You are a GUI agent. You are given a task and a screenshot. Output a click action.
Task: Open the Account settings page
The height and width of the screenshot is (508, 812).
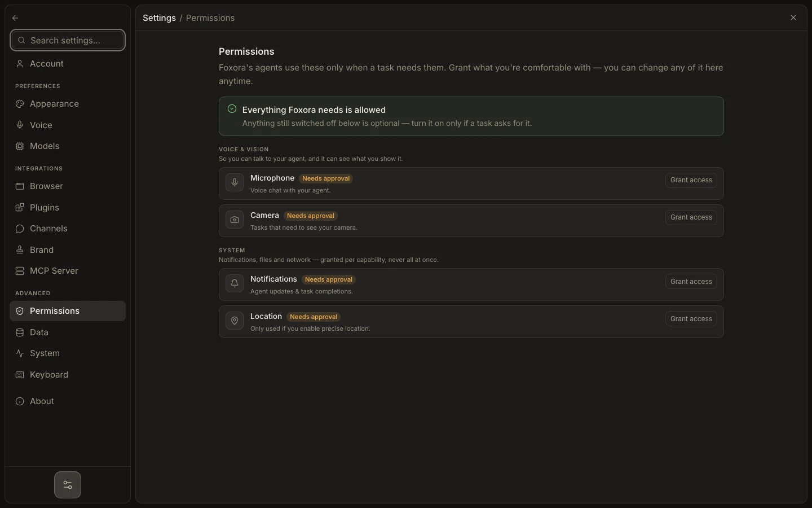click(x=68, y=64)
